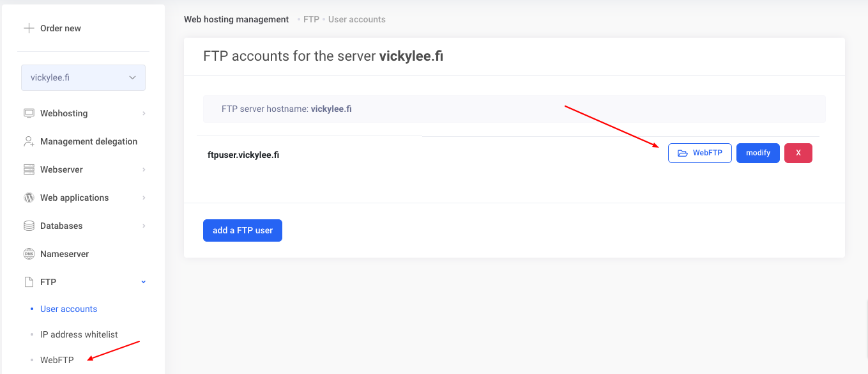This screenshot has width=868, height=374.
Task: Expand the Databases submenu arrow
Action: pos(144,226)
